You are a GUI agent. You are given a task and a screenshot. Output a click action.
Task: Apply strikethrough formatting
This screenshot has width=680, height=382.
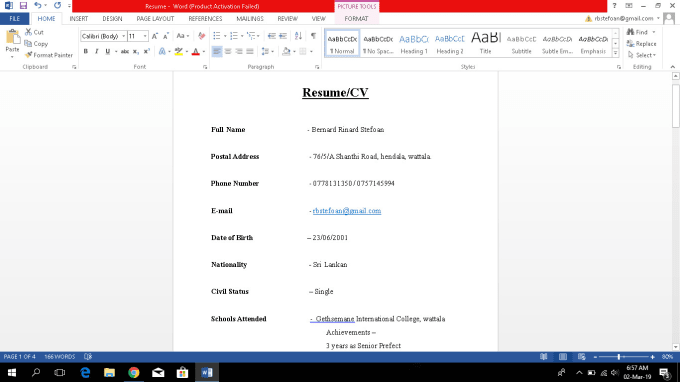[x=124, y=52]
